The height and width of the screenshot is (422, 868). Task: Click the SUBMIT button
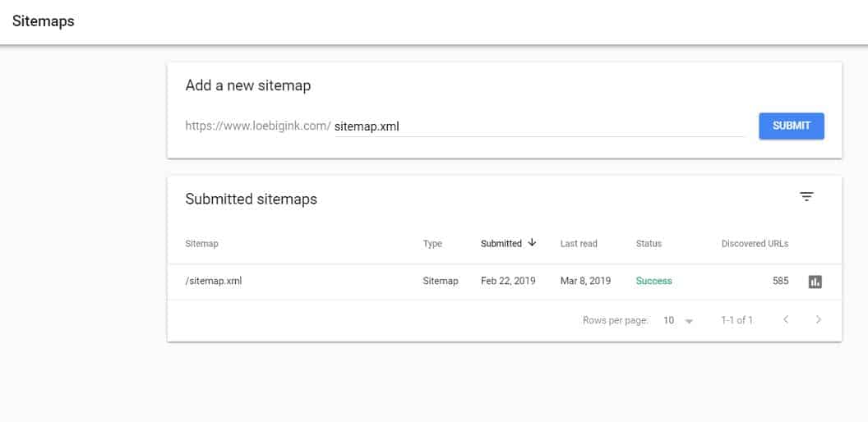(x=791, y=126)
